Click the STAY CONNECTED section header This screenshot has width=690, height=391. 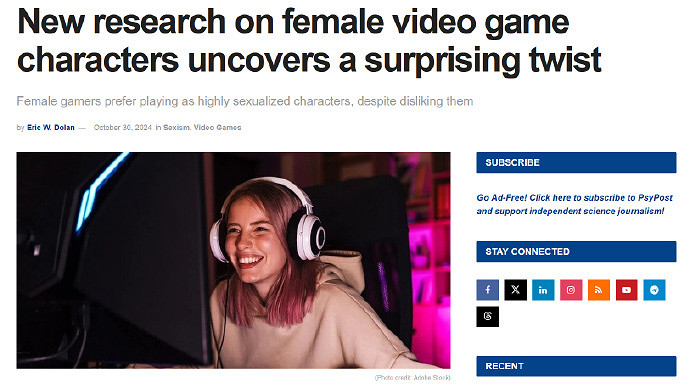[576, 252]
